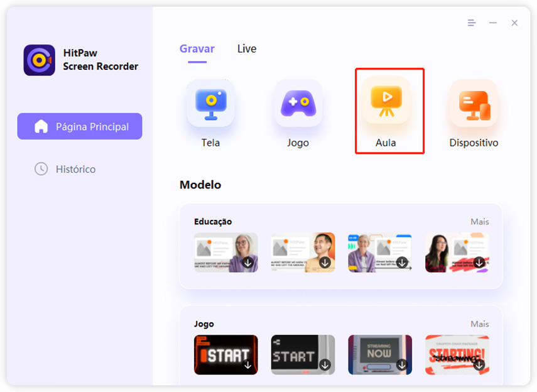Select the Streaming NOW game template
This screenshot has width=537, height=392.
[x=380, y=355]
